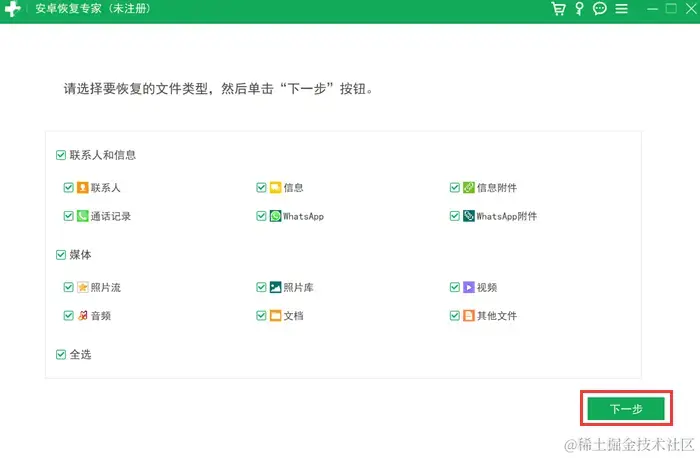Uncheck the 联系人 checkbox
This screenshot has height=458, width=700.
68,187
